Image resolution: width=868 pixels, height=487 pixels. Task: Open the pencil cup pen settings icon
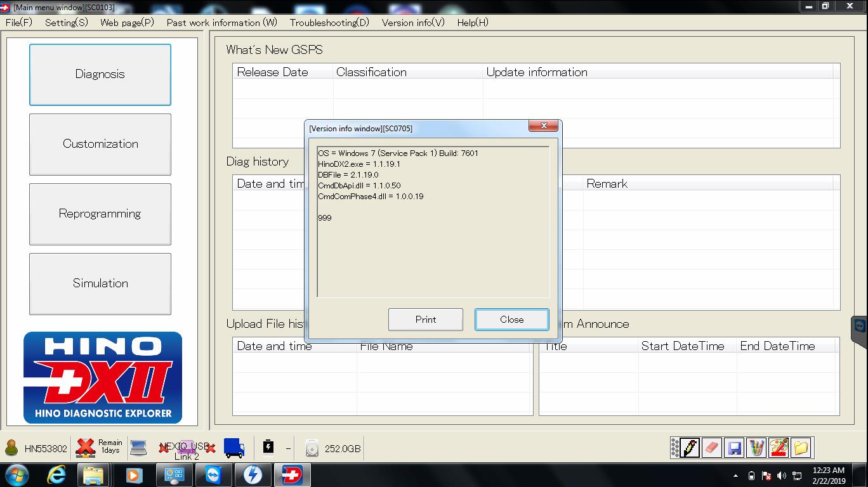click(x=756, y=448)
